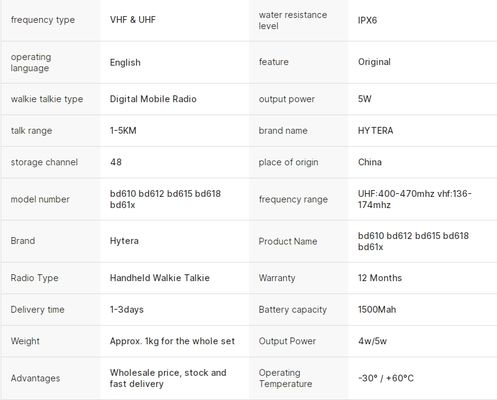
Task: Select the '12 Months' warranty value
Action: coord(380,278)
